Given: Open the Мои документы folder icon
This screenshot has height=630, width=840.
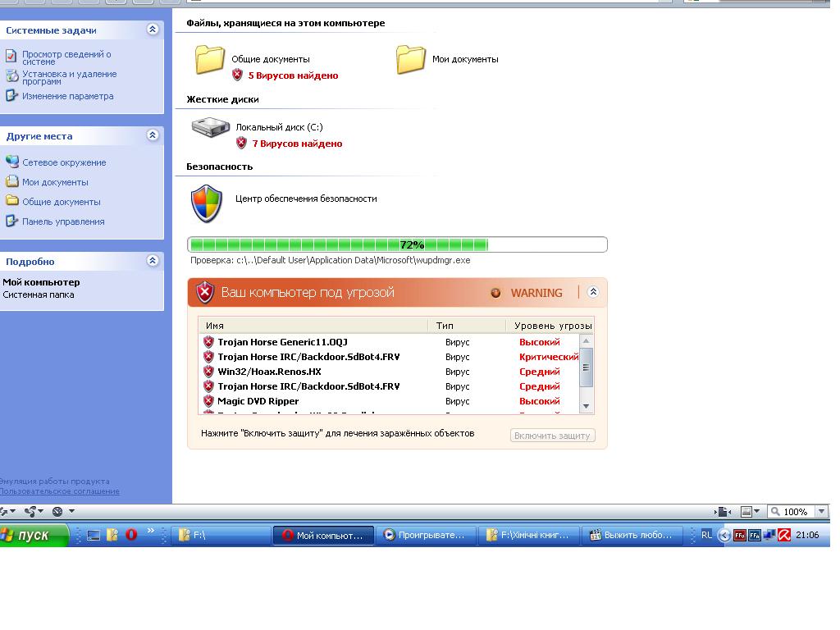Looking at the screenshot, I should click(411, 60).
